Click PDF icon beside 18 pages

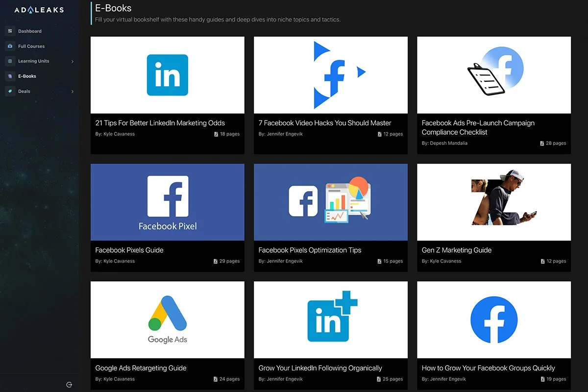pos(216,134)
